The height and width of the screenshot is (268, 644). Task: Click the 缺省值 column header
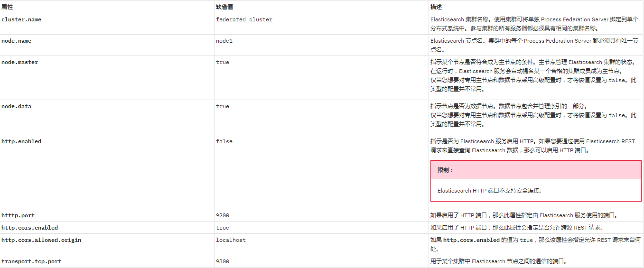click(224, 7)
